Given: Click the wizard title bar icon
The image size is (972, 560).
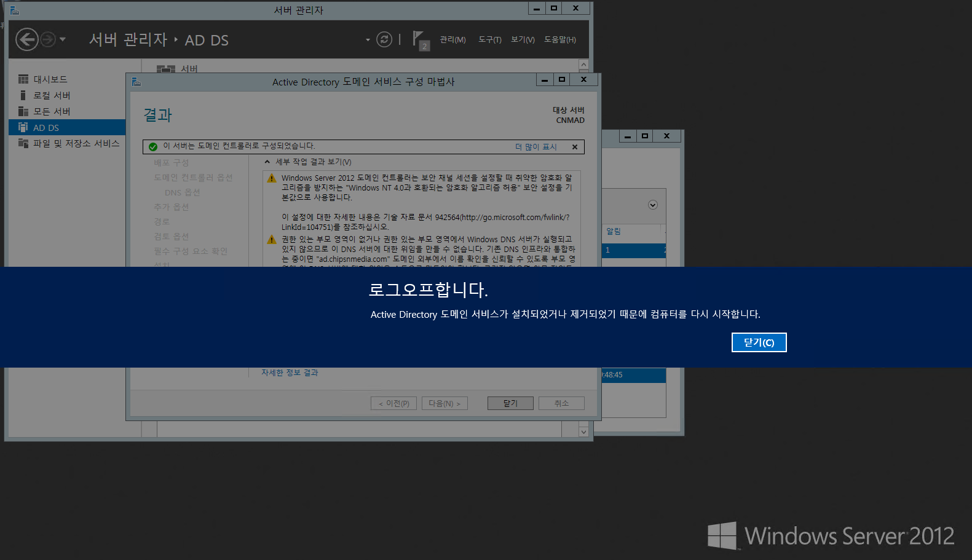Looking at the screenshot, I should [x=136, y=82].
